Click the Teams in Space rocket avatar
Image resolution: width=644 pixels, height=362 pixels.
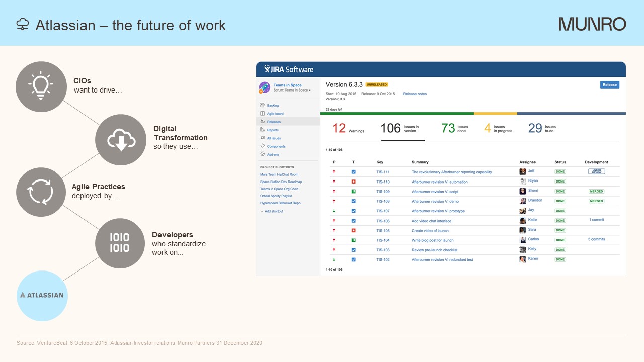coord(264,87)
